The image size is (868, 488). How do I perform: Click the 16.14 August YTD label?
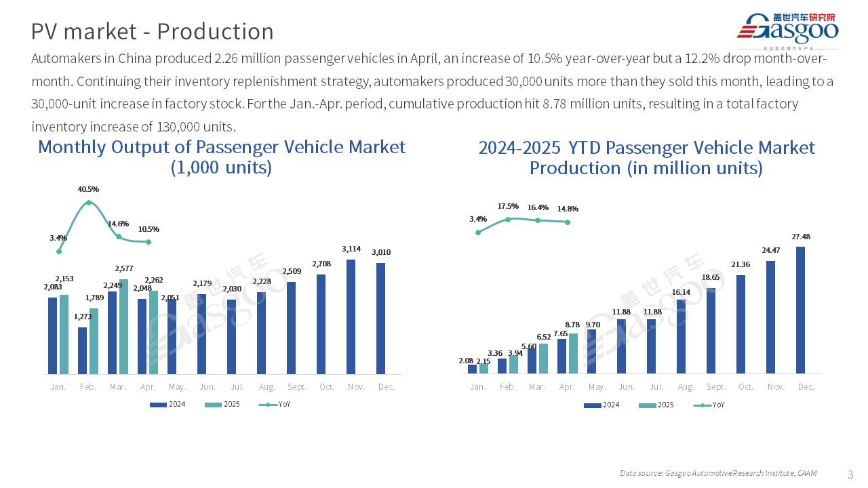click(x=682, y=292)
